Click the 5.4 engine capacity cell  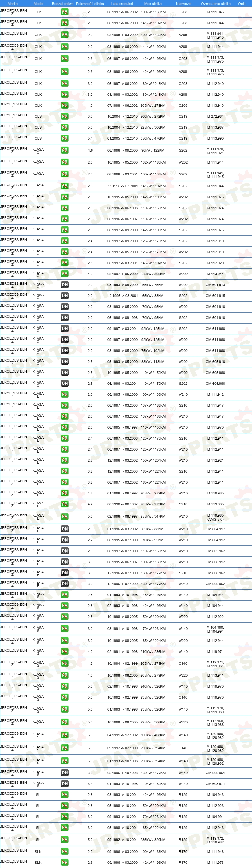coord(90,138)
